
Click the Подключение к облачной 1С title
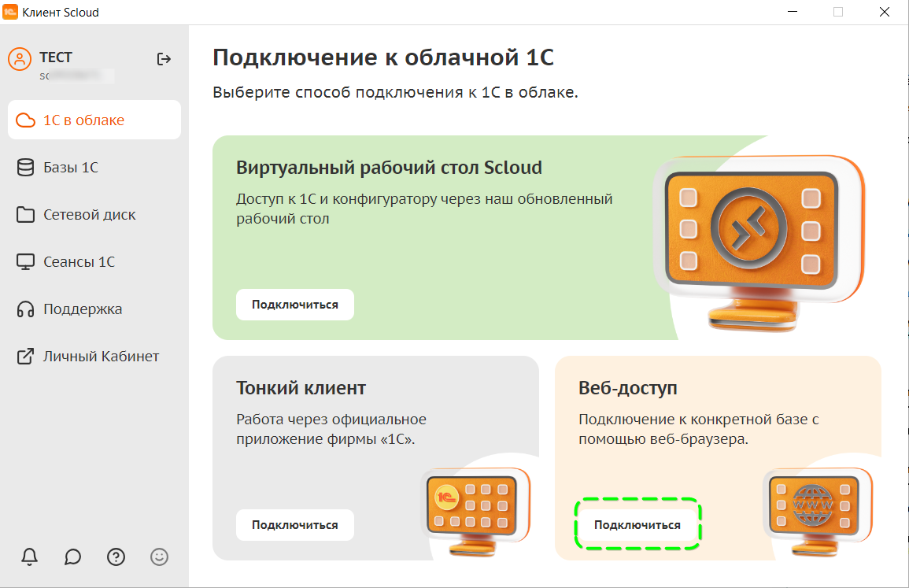383,57
